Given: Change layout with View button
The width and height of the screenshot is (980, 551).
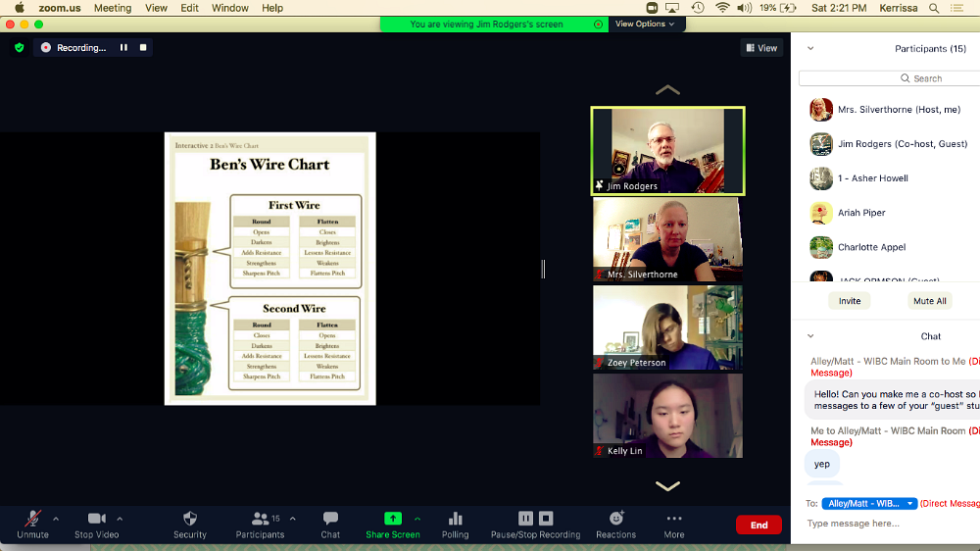Looking at the screenshot, I should pos(761,47).
